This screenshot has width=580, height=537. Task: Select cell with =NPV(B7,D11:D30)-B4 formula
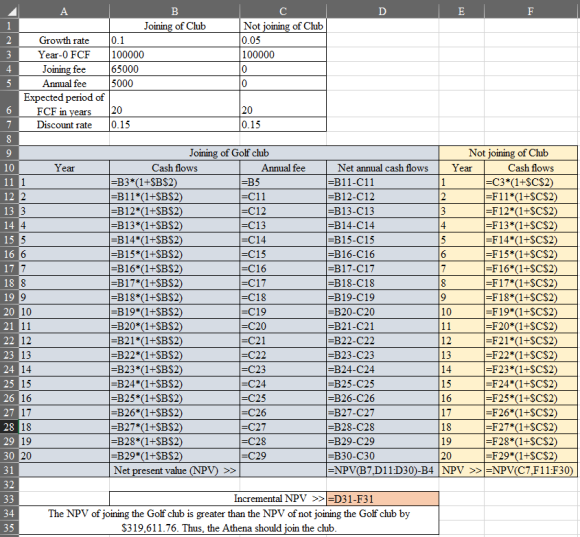pyautogui.click(x=382, y=470)
